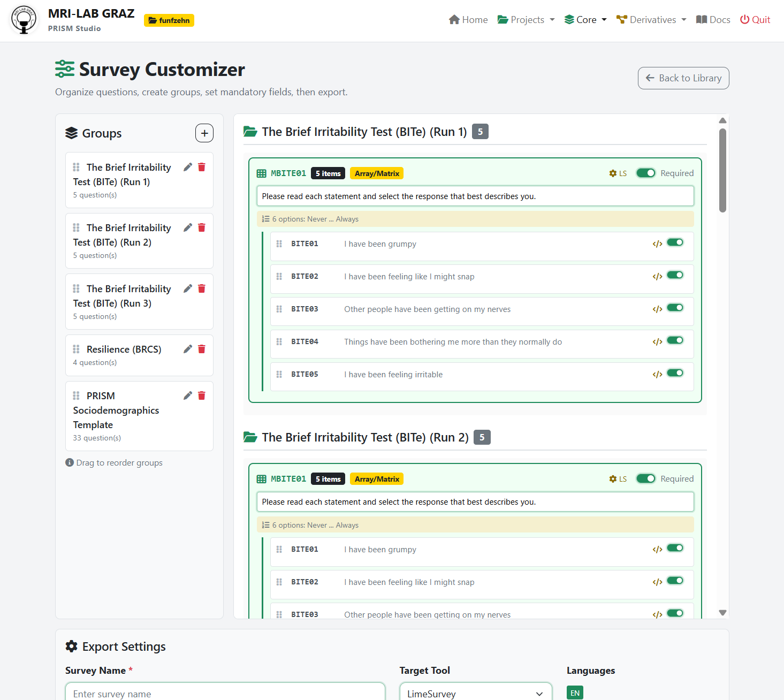Toggle Required switch for Run 2 MBITE01
The image size is (784, 700).
(646, 478)
